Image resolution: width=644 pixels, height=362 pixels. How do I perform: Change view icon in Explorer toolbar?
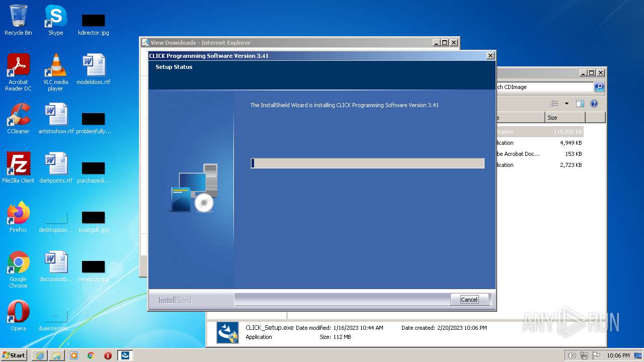554,104
